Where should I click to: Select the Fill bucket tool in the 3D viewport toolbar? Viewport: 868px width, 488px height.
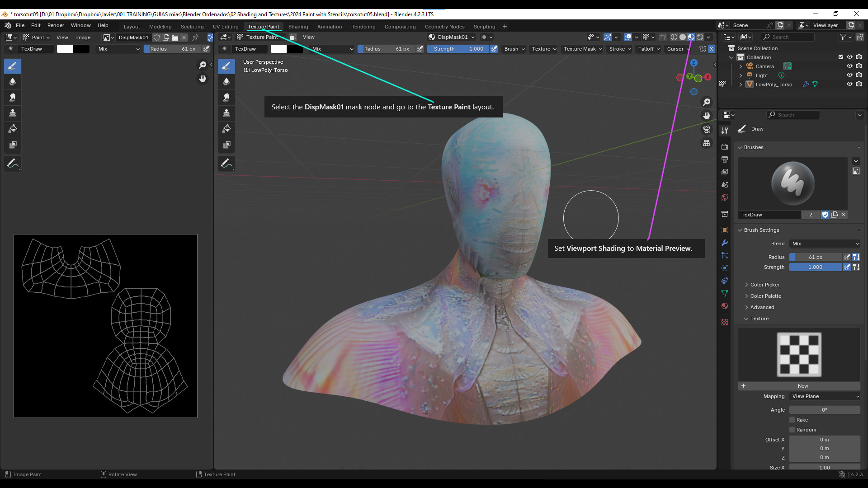[226, 129]
